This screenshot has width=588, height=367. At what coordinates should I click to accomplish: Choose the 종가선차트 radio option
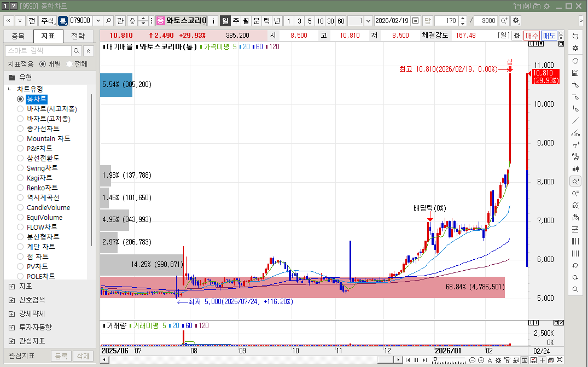pyautogui.click(x=20, y=129)
